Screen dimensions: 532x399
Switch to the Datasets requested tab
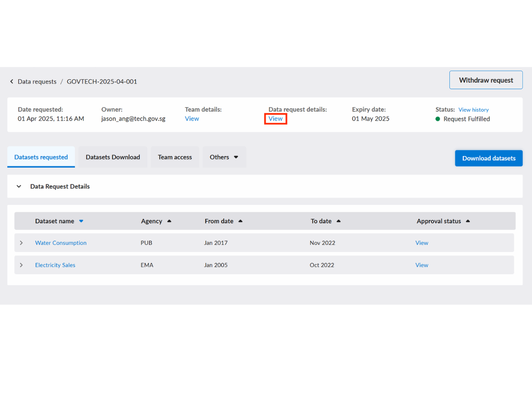(41, 157)
